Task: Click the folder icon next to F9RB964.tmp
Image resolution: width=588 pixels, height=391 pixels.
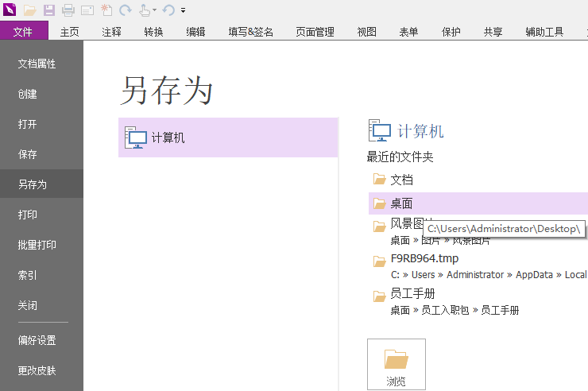Action: pos(379,261)
